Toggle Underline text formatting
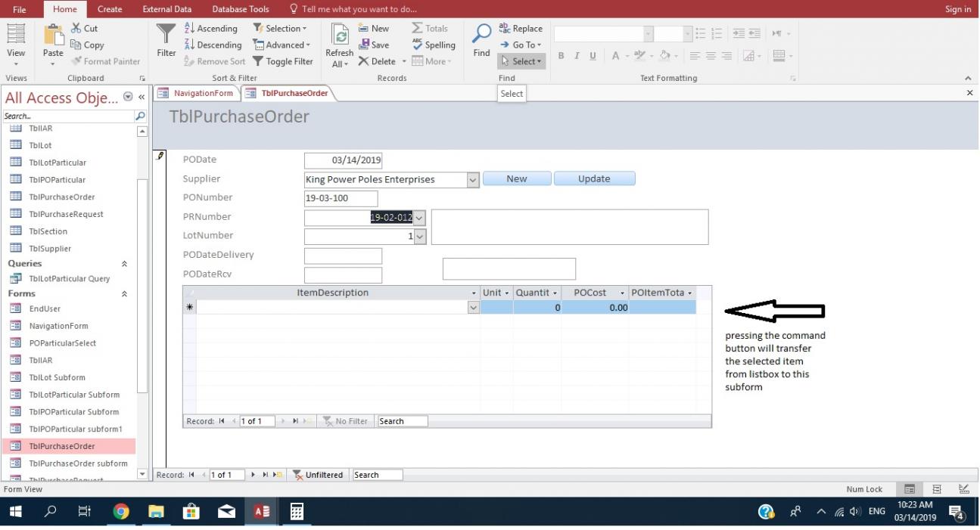The image size is (980, 530). (593, 56)
